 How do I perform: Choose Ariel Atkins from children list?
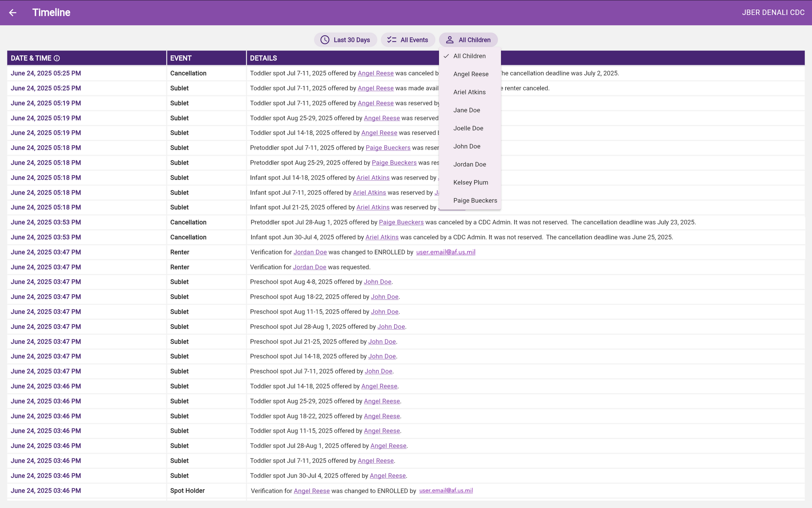pos(470,92)
